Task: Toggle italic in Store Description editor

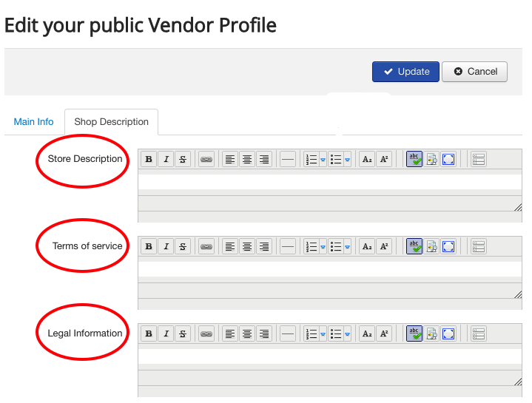Action: pos(166,159)
